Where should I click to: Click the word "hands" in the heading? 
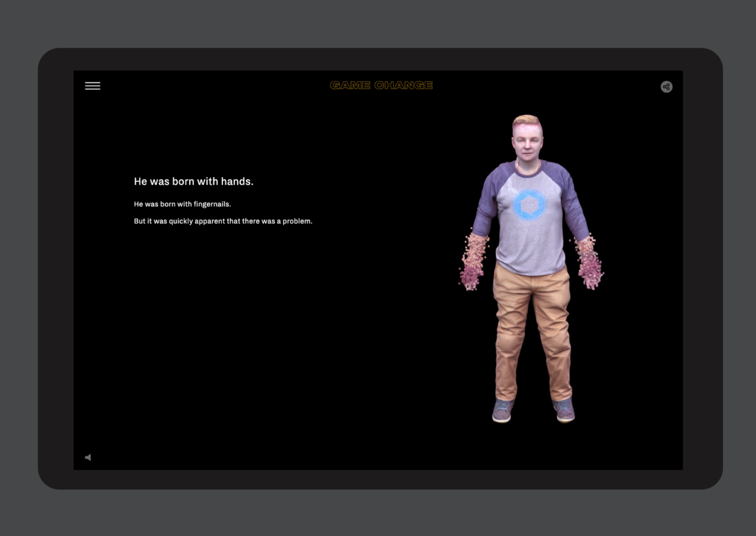(x=236, y=182)
